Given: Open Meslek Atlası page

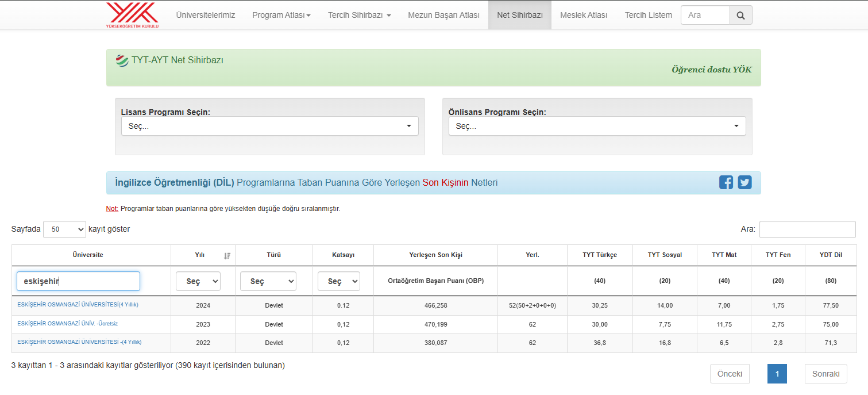Looking at the screenshot, I should pos(584,15).
